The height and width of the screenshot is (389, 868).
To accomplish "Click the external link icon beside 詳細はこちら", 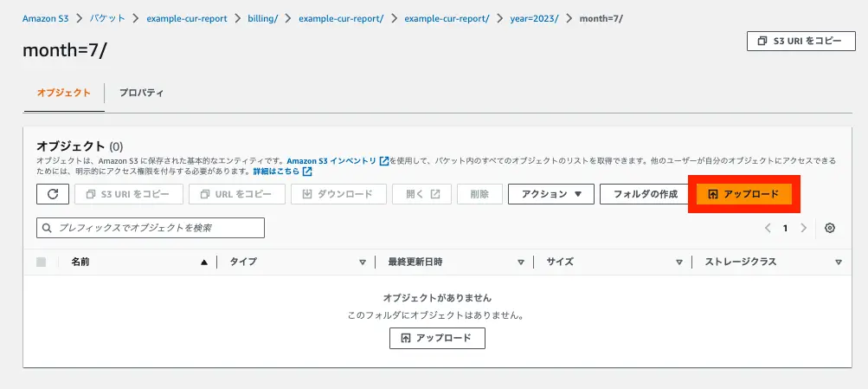I will [x=307, y=172].
